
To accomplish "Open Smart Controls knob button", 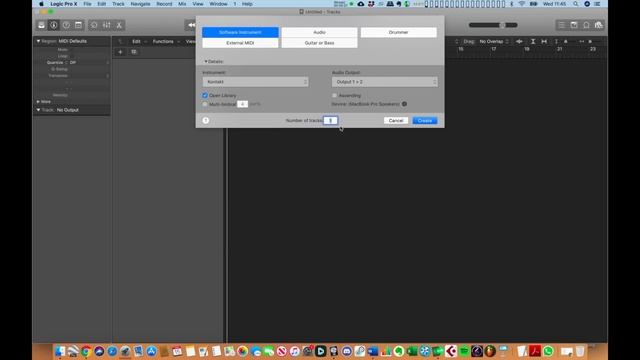I will [x=94, y=25].
